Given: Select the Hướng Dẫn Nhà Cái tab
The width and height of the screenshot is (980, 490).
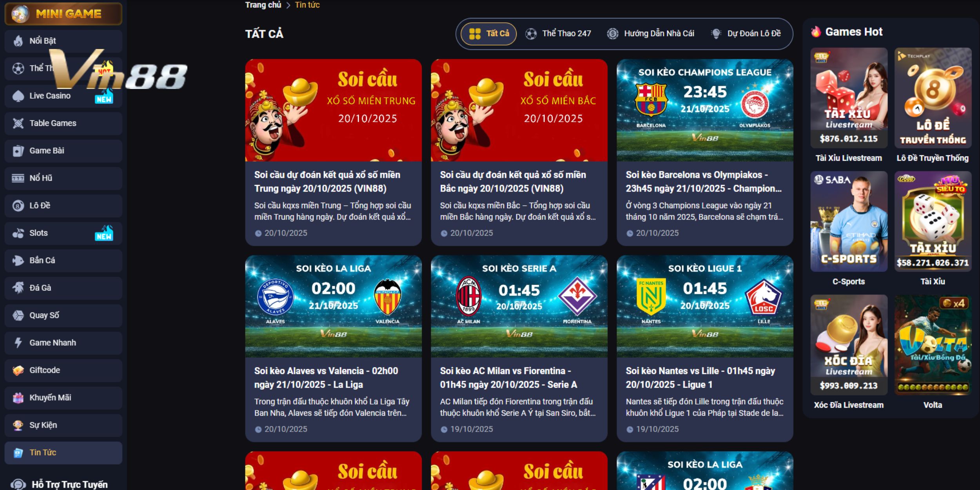Looking at the screenshot, I should 651,34.
